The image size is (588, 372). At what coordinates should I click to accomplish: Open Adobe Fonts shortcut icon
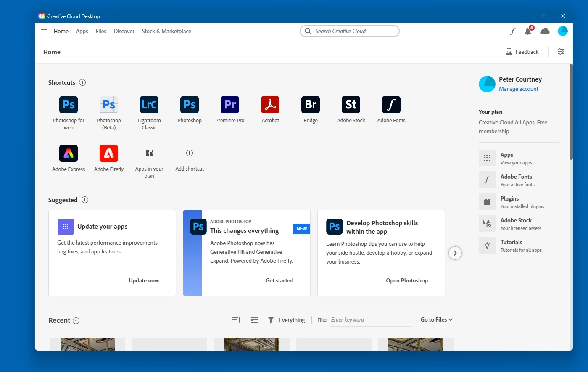point(391,105)
